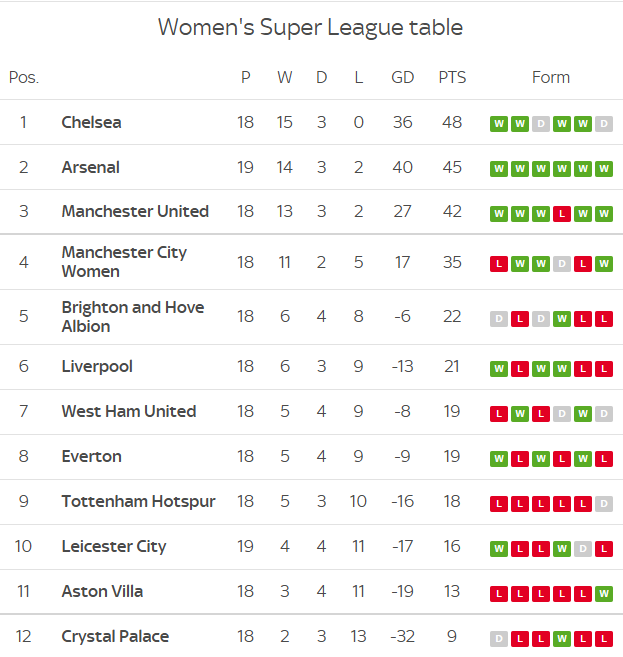
Task: Select Brighton and Hove Albion team name
Action: [x=133, y=317]
